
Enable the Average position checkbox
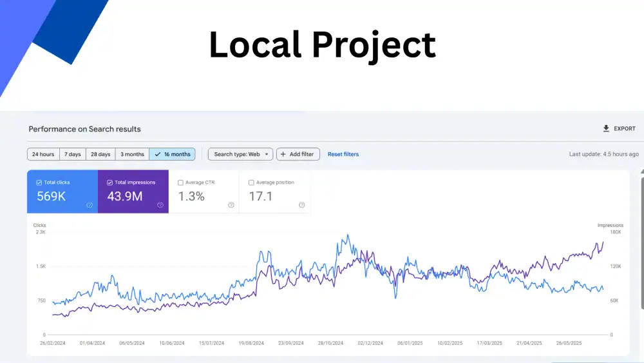[251, 182]
